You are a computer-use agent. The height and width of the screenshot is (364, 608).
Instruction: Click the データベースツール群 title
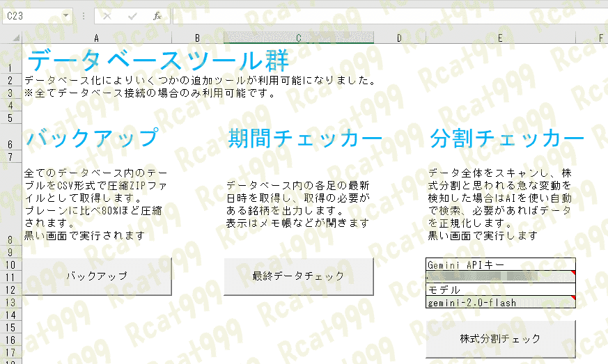pyautogui.click(x=158, y=60)
